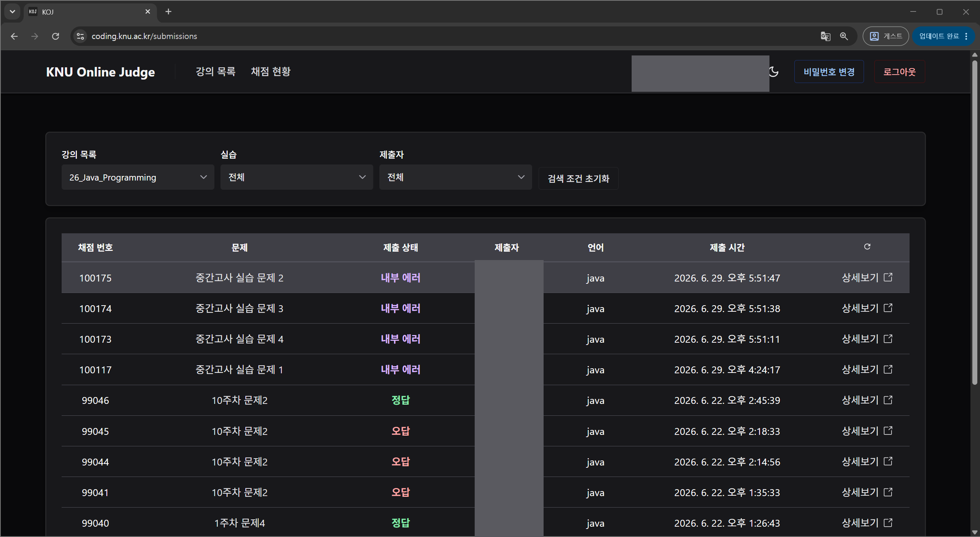
Task: Select the KOJ browser tab
Action: pyautogui.click(x=90, y=12)
